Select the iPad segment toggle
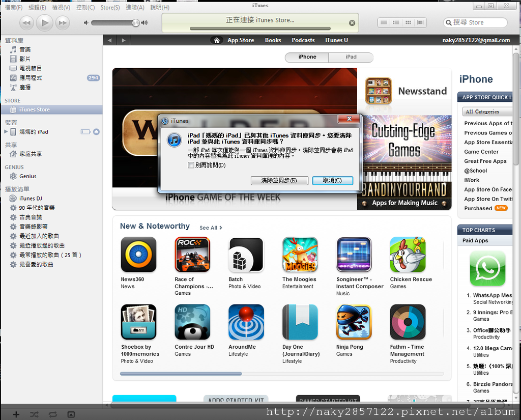 pos(351,57)
